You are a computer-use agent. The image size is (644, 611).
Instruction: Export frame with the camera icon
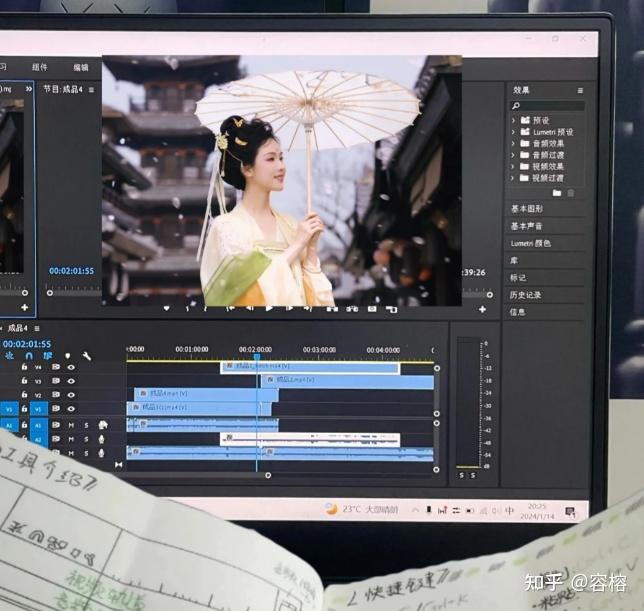point(372,308)
